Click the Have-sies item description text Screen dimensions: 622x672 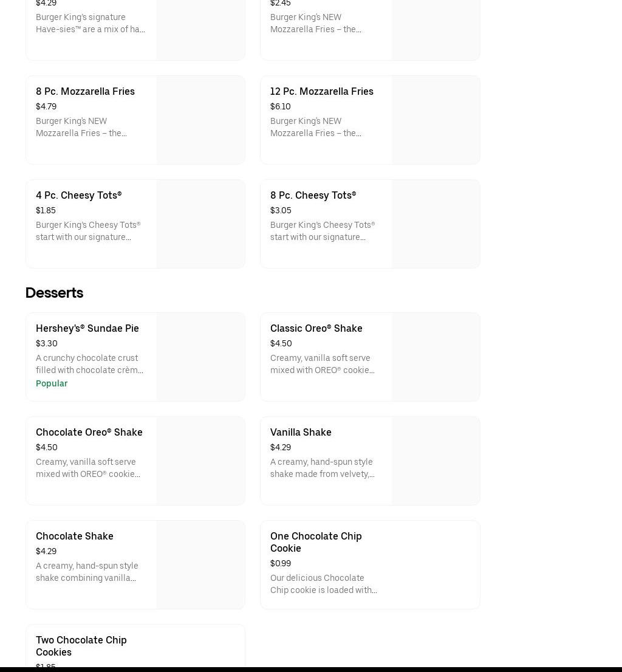pos(91,23)
